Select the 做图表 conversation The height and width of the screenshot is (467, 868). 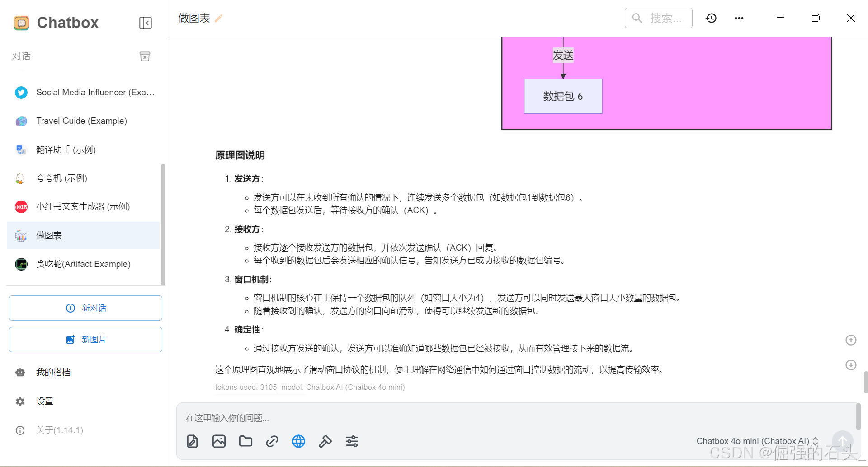point(84,235)
